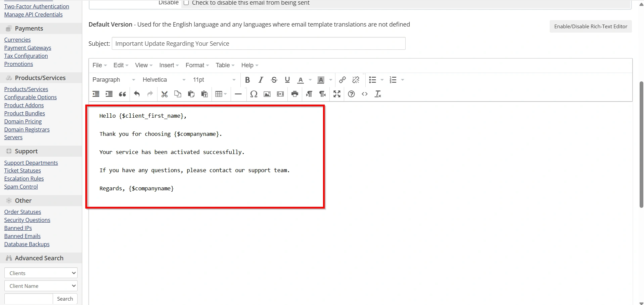Set left-to-right text direction

tap(309, 94)
